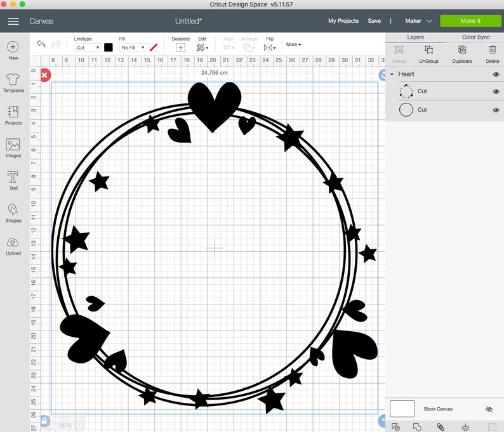Click the Canvas label

point(41,21)
